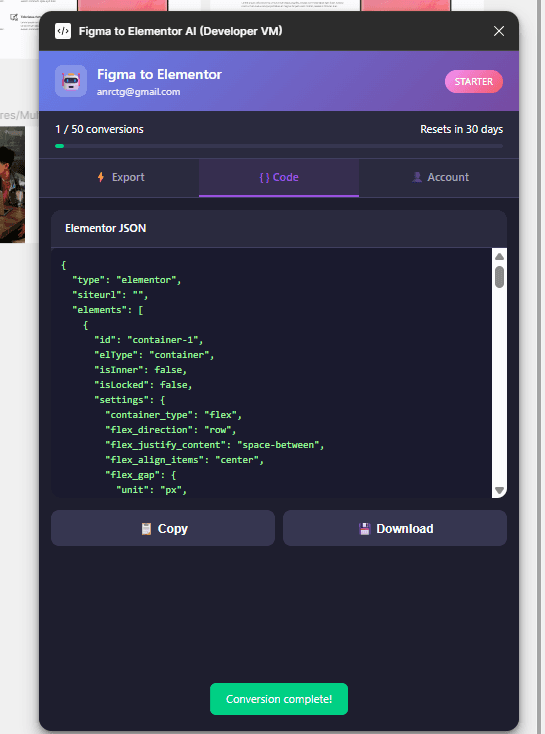Click the robot avatar icon
The height and width of the screenshot is (734, 545).
point(71,81)
